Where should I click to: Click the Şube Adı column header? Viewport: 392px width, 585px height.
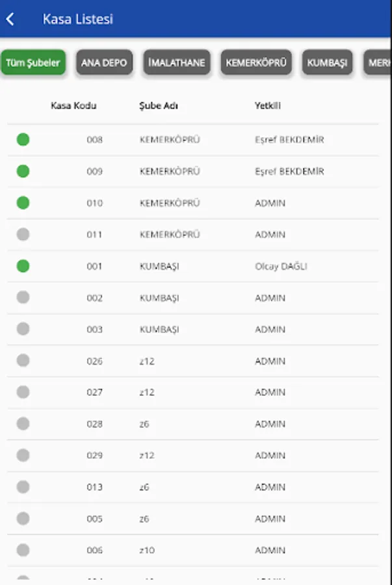tap(159, 105)
